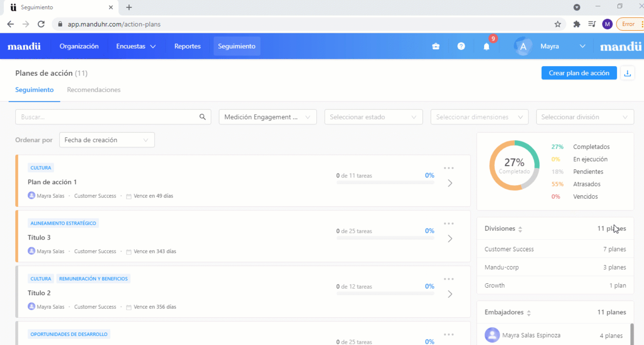This screenshot has height=345, width=644.
Task: Reload the page
Action: tap(41, 24)
